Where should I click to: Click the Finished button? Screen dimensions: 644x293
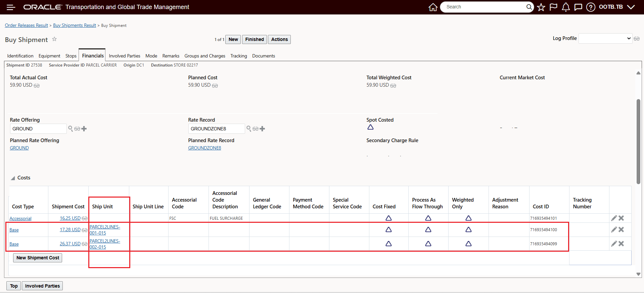pos(255,39)
